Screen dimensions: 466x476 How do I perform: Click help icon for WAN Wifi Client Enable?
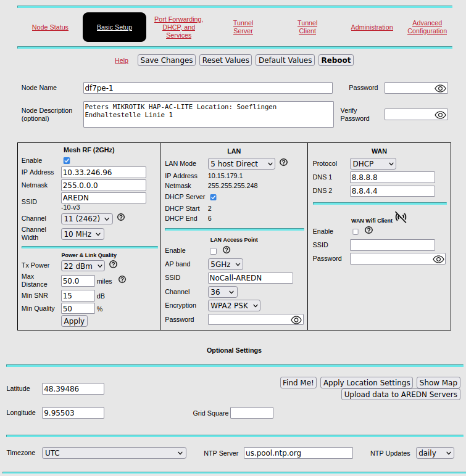coord(368,231)
